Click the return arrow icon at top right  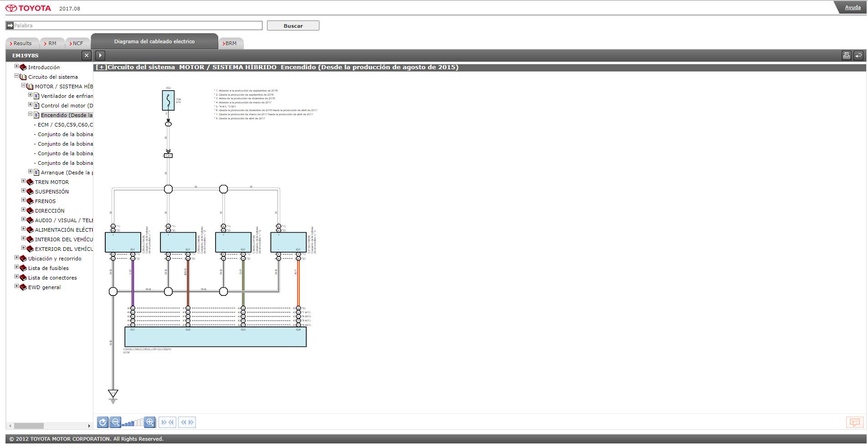point(858,55)
